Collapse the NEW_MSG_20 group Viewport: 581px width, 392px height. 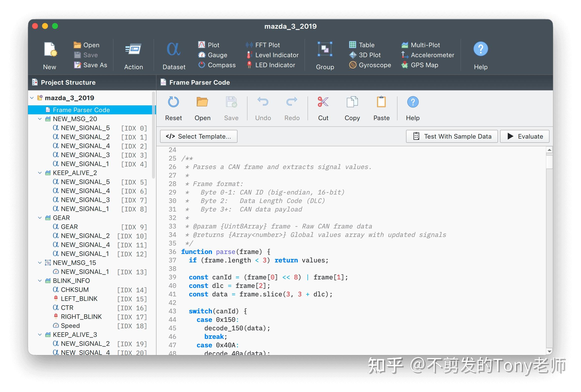(40, 119)
